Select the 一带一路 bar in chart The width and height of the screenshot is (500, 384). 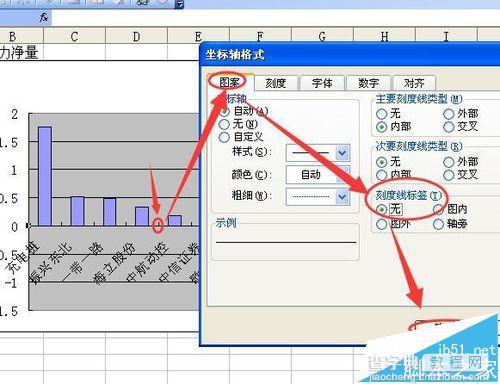(x=110, y=212)
